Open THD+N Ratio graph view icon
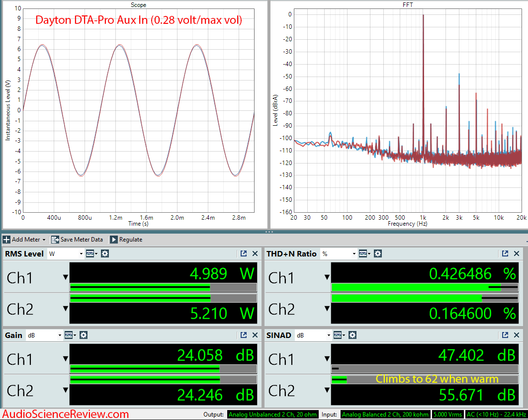The height and width of the screenshot is (420, 528). pos(364,254)
